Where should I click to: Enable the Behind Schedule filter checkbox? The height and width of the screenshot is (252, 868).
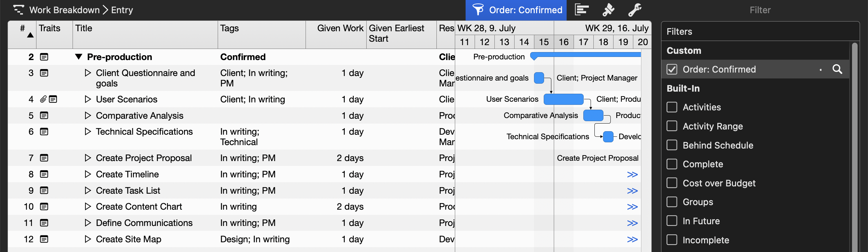pyautogui.click(x=672, y=145)
